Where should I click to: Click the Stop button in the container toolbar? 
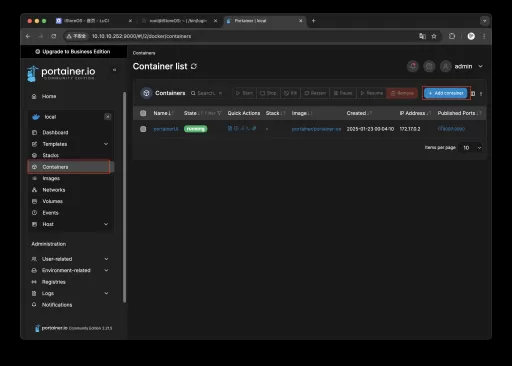click(268, 93)
